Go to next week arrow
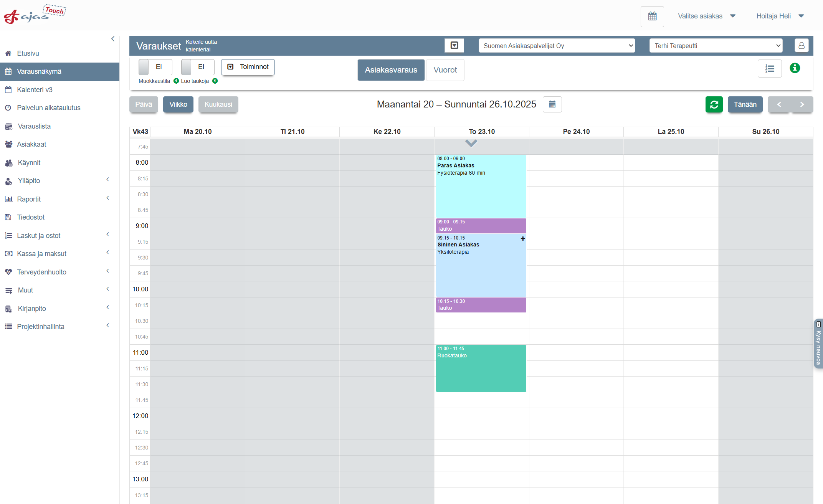The height and width of the screenshot is (504, 823). [x=802, y=104]
